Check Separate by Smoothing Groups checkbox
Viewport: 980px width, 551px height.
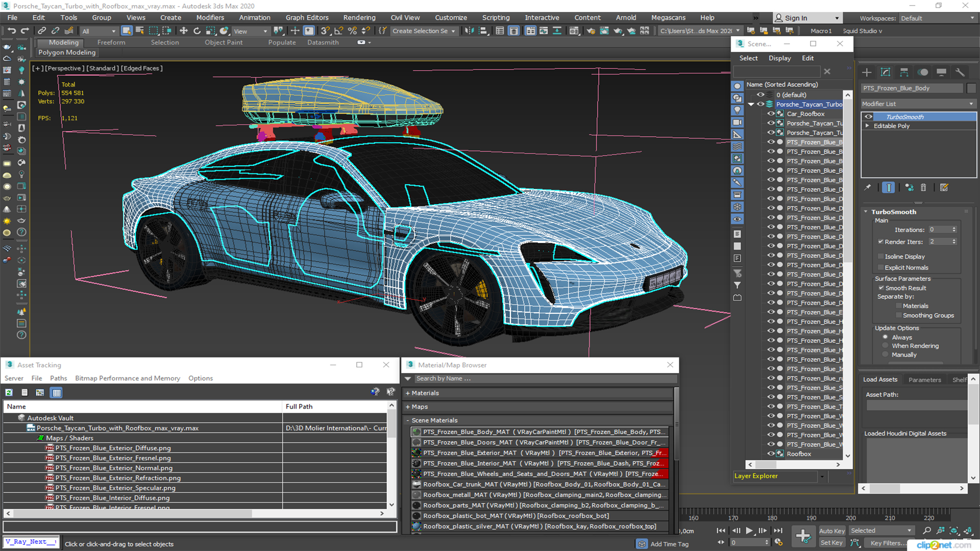[x=899, y=315]
